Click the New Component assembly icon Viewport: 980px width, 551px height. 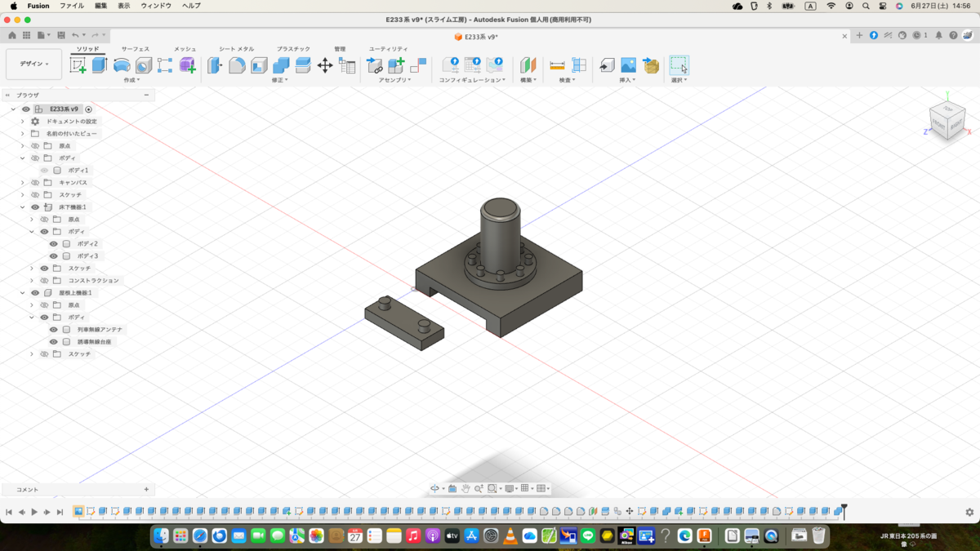click(396, 65)
